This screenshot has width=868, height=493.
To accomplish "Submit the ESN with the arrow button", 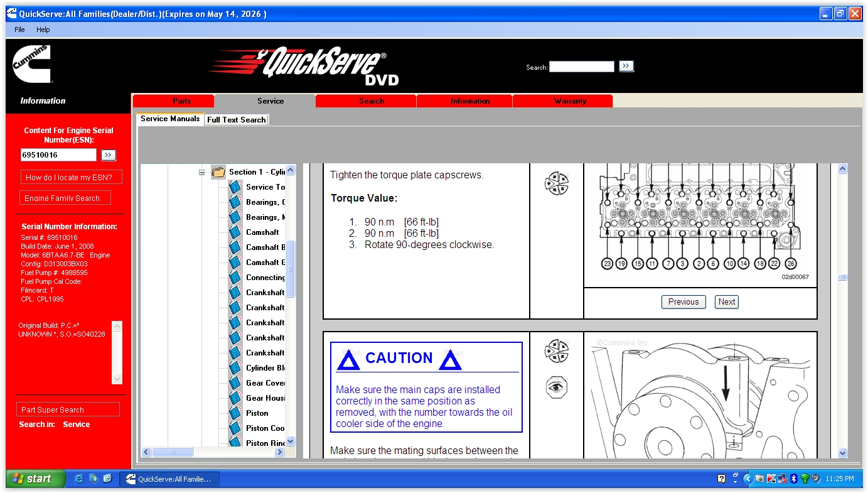I will pyautogui.click(x=109, y=155).
